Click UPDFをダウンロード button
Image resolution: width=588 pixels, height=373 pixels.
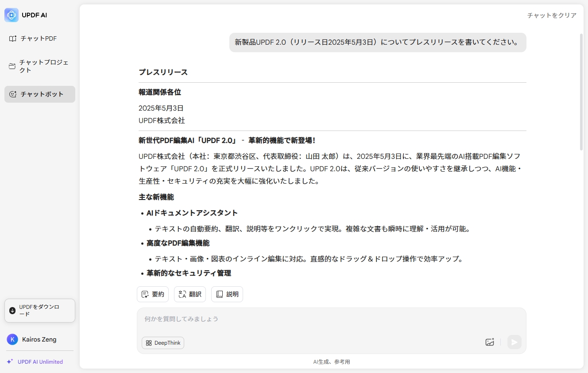tap(40, 311)
